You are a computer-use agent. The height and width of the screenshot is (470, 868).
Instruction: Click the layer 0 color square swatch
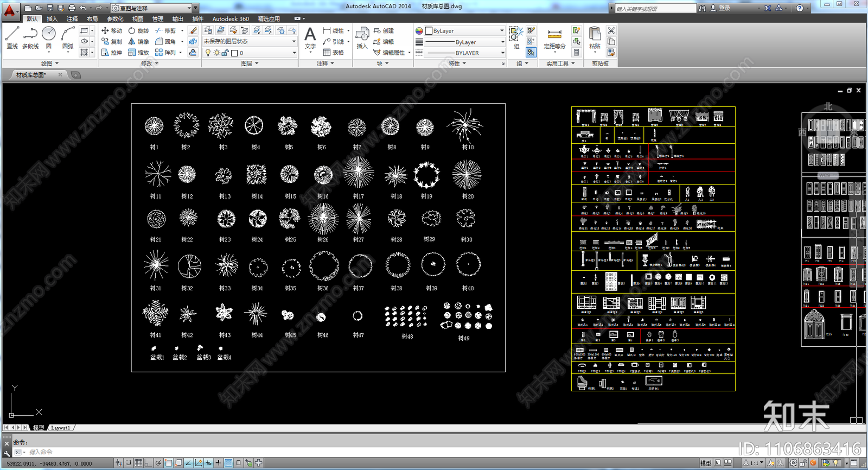(234, 53)
